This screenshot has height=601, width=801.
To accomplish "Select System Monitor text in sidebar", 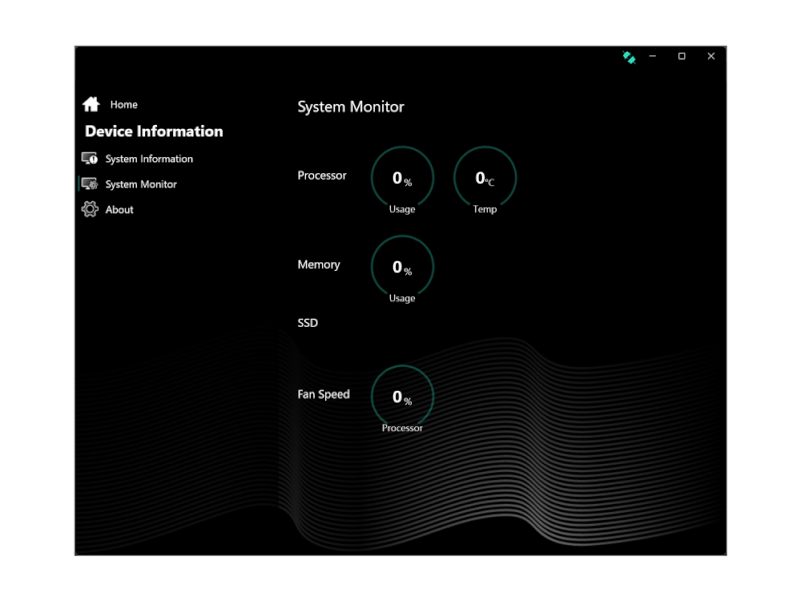I will point(141,185).
